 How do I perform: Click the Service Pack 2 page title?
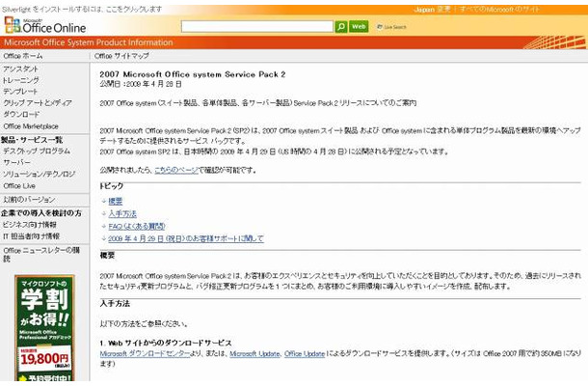click(x=193, y=74)
